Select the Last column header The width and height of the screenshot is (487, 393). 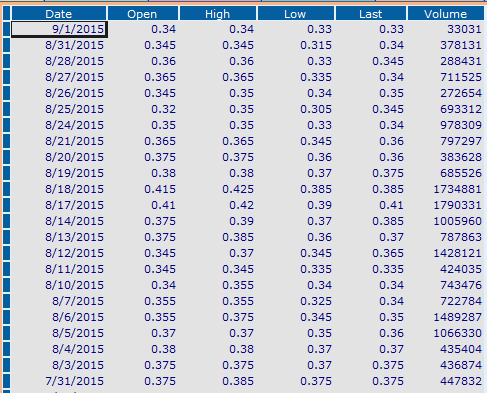[x=371, y=14]
